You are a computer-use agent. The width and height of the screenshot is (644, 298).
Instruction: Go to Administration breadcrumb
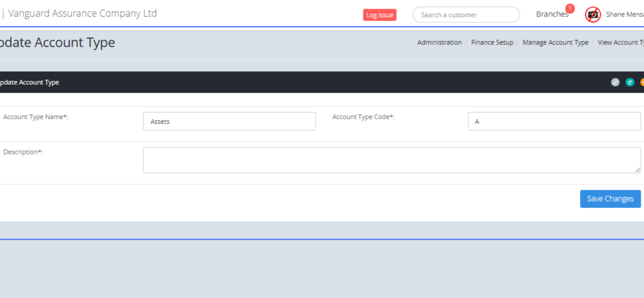click(439, 42)
